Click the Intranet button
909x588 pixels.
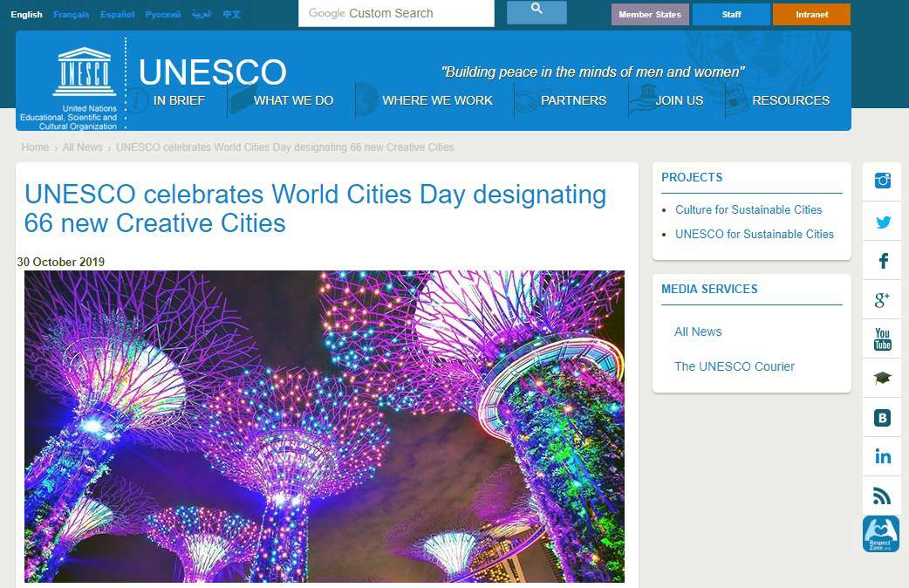pyautogui.click(x=811, y=15)
